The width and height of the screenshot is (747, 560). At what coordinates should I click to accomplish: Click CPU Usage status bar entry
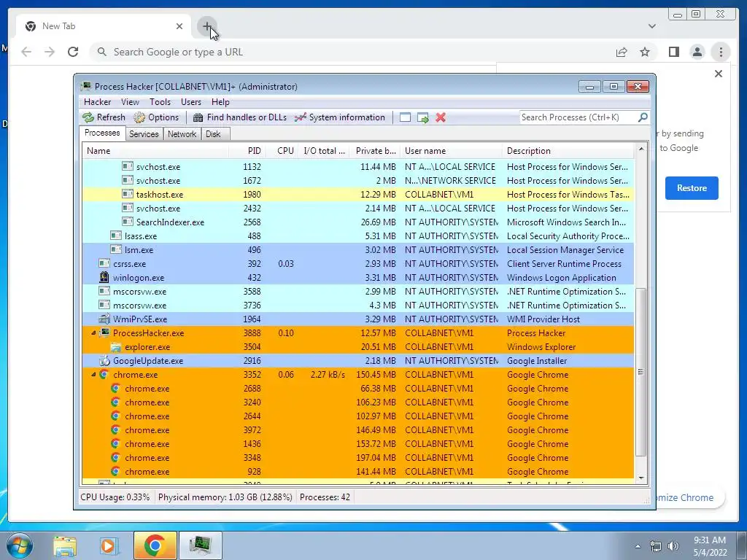115,497
